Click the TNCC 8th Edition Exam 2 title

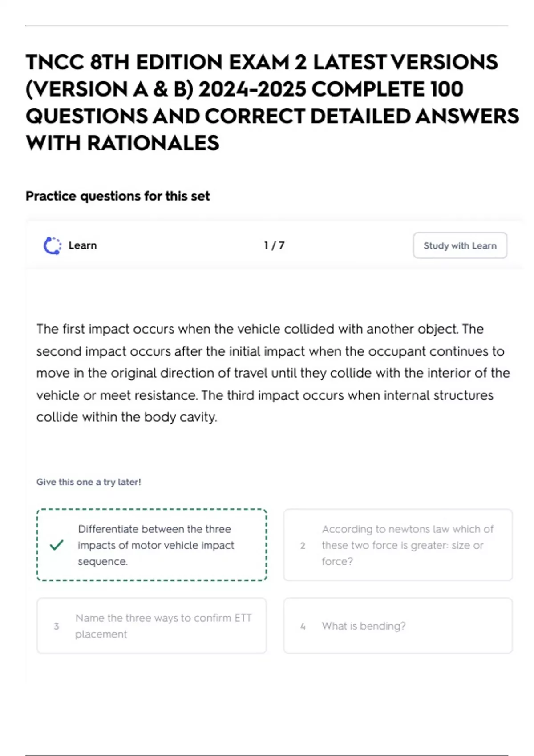tap(272, 102)
